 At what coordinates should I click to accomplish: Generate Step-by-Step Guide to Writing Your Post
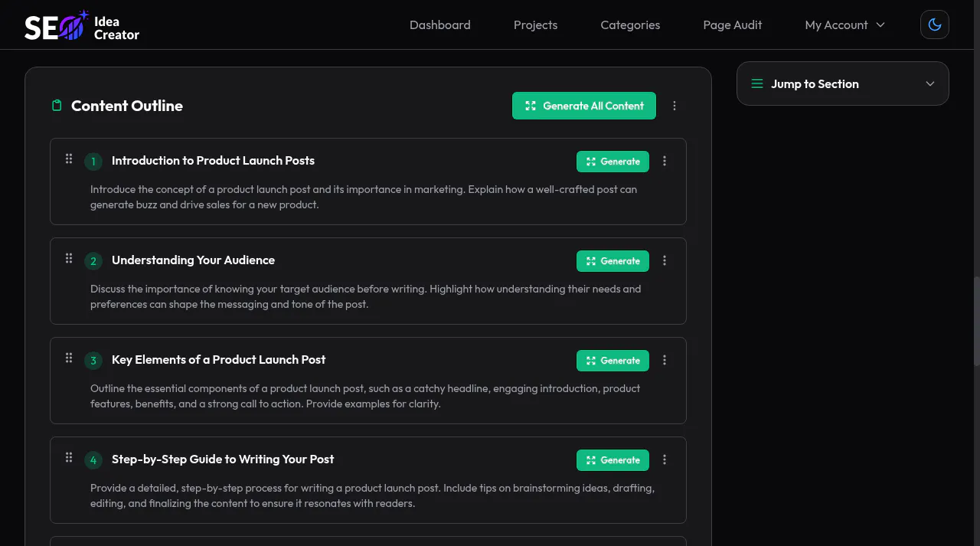coord(612,460)
